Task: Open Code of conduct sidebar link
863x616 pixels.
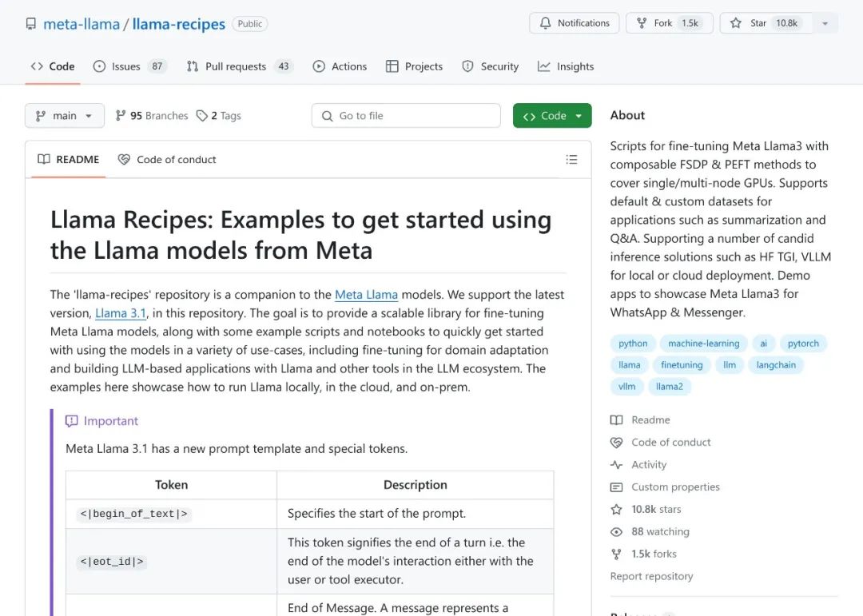Action: (661, 443)
